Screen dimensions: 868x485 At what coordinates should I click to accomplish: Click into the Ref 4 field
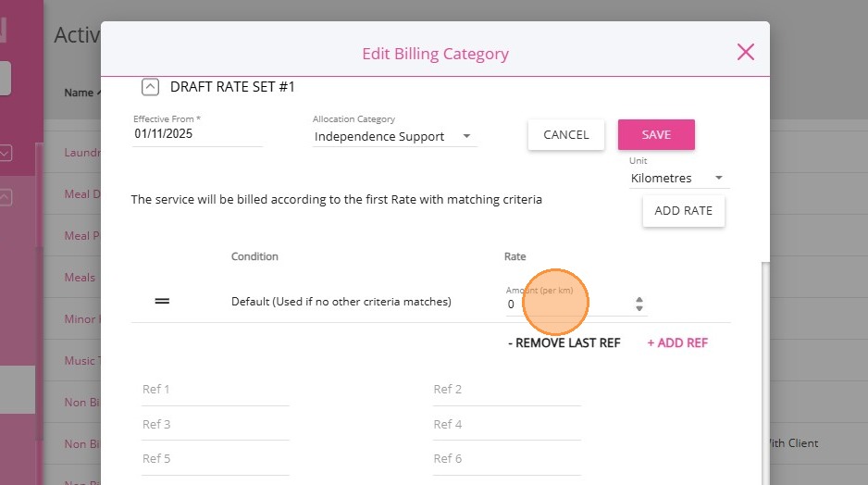[x=506, y=425]
